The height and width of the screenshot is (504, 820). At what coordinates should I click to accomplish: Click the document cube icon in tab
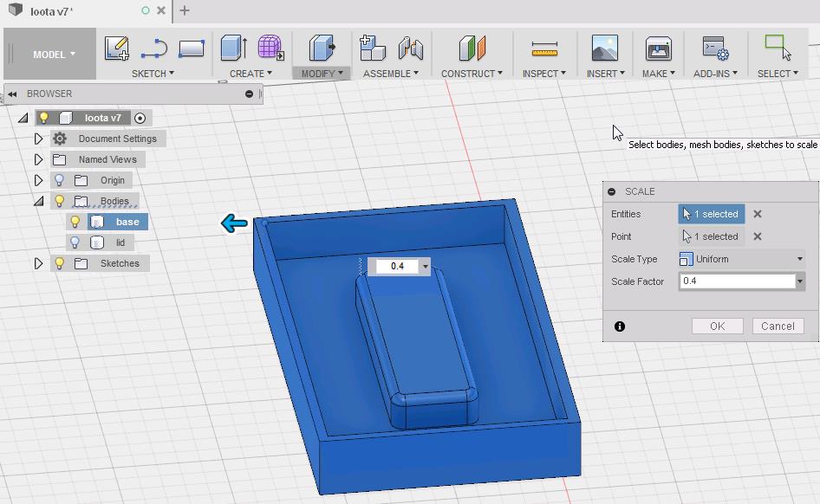16,10
